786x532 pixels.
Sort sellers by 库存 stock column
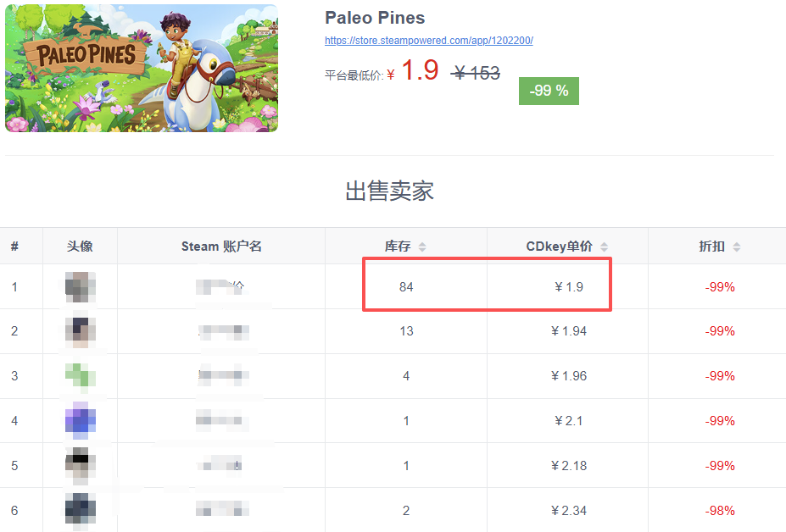[x=422, y=247]
